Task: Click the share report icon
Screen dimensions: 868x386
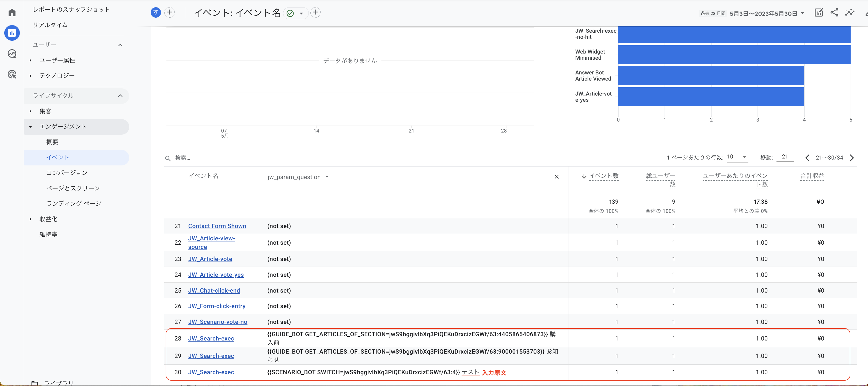Action: [x=834, y=13]
